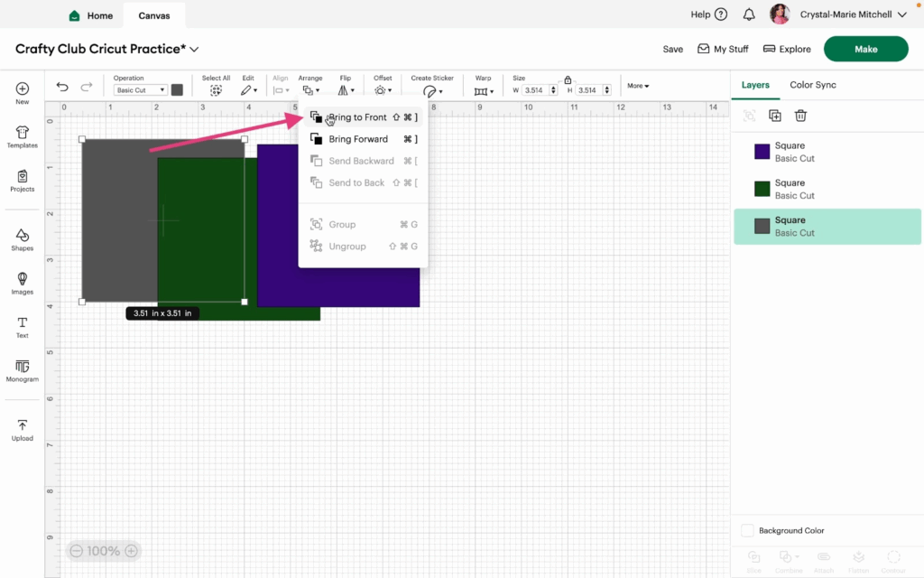The width and height of the screenshot is (924, 578).
Task: Expand the project name chevron
Action: pos(194,50)
